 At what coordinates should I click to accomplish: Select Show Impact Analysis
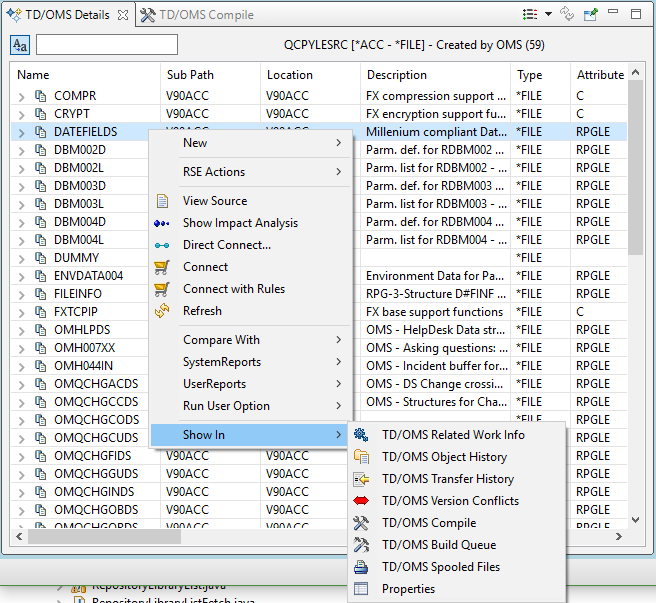pos(240,223)
